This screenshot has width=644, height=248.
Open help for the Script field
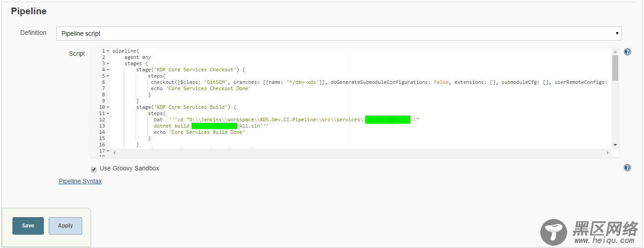(x=627, y=52)
